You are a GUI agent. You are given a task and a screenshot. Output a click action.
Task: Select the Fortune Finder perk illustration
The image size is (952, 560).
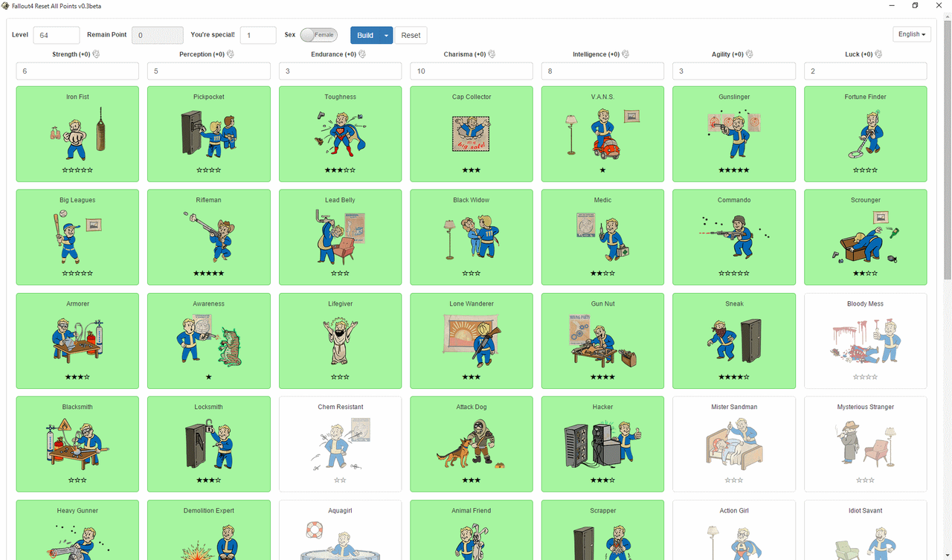[x=866, y=134]
